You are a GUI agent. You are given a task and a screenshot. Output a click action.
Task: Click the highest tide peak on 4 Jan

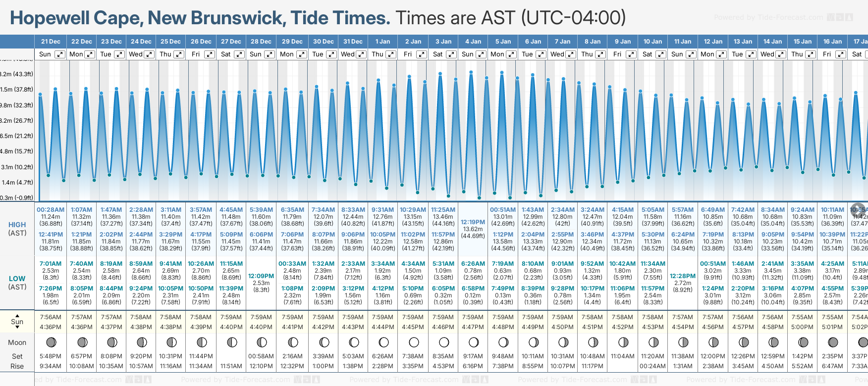(471, 72)
